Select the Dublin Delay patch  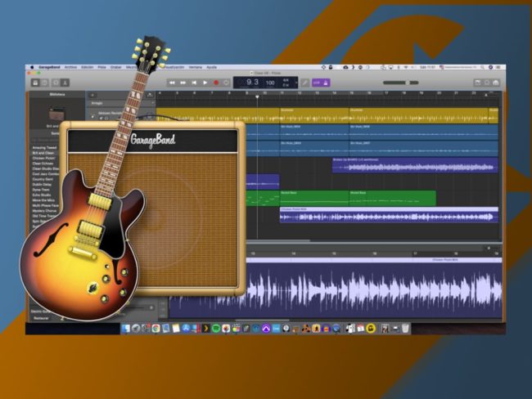point(42,185)
